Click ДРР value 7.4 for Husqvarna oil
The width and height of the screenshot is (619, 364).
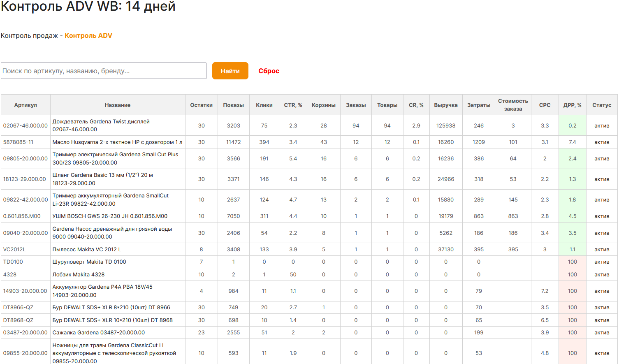tap(573, 142)
